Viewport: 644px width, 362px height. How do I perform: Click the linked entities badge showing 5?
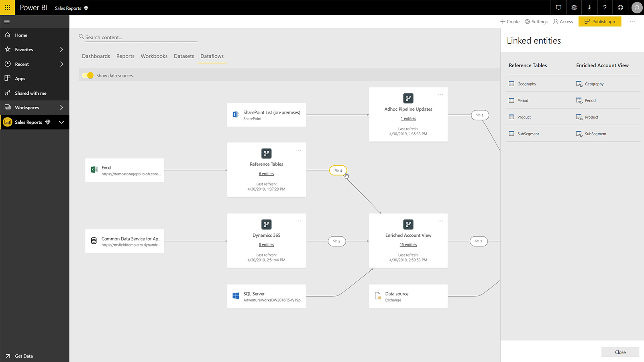point(337,241)
